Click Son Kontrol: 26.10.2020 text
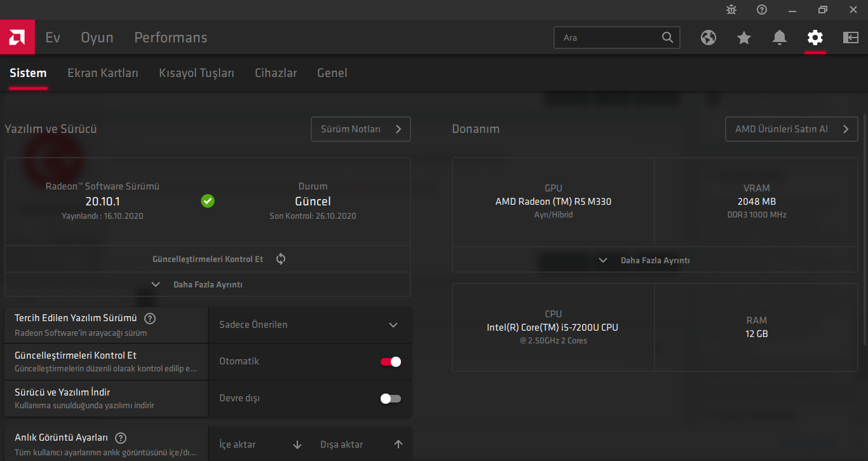868x461 pixels. tap(313, 216)
